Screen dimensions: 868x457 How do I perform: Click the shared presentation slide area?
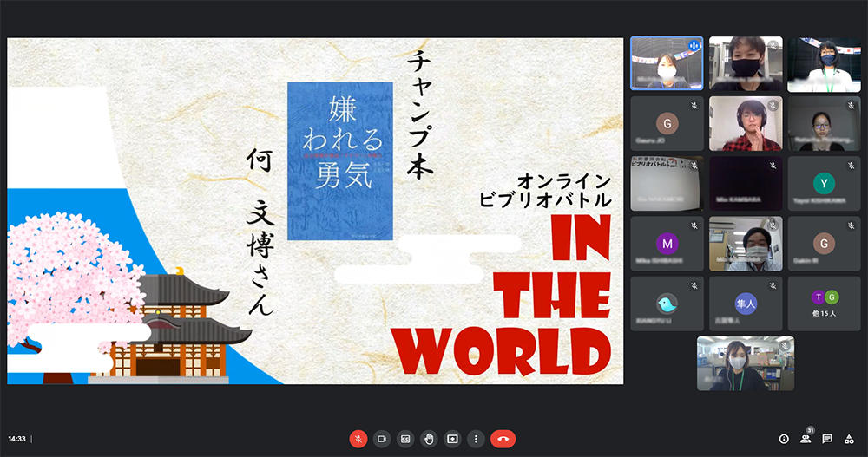click(315, 211)
